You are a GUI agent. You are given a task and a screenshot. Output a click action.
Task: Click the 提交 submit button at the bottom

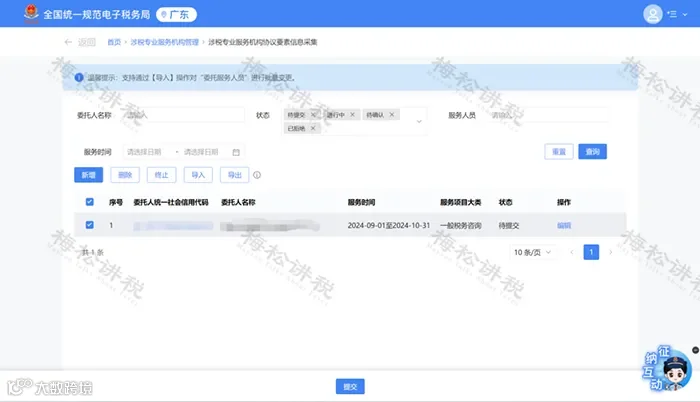(350, 386)
